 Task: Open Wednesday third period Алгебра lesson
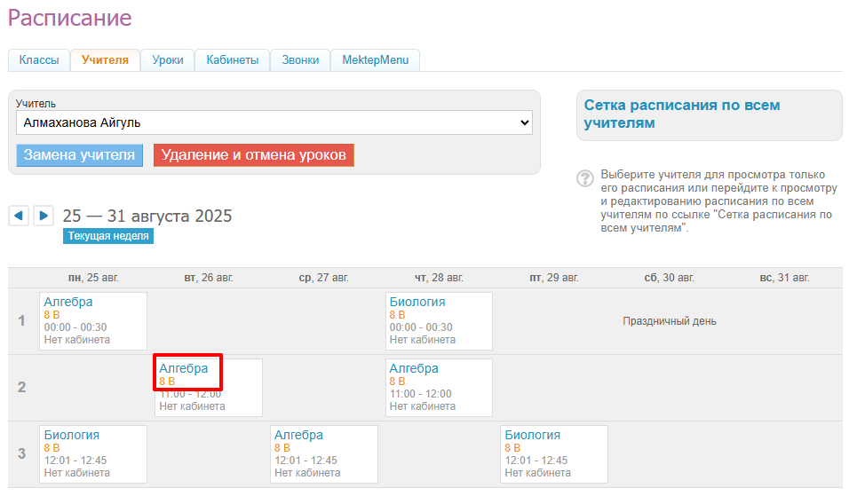(x=299, y=435)
